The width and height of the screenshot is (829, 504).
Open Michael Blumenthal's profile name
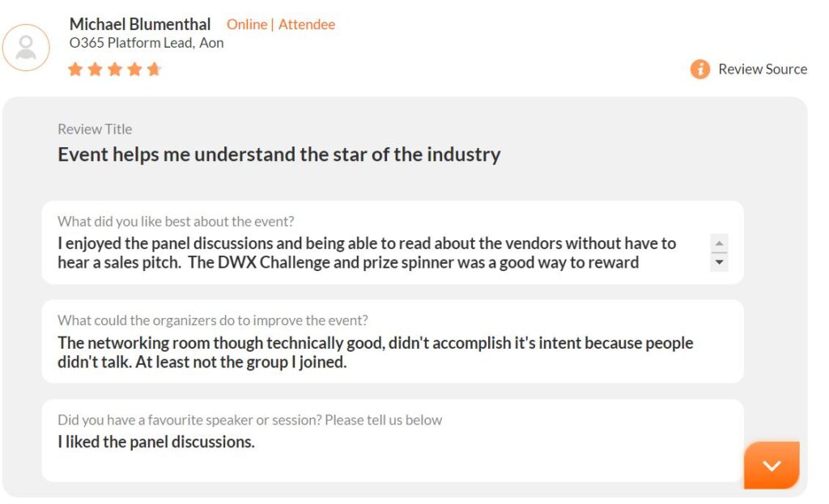tap(140, 24)
